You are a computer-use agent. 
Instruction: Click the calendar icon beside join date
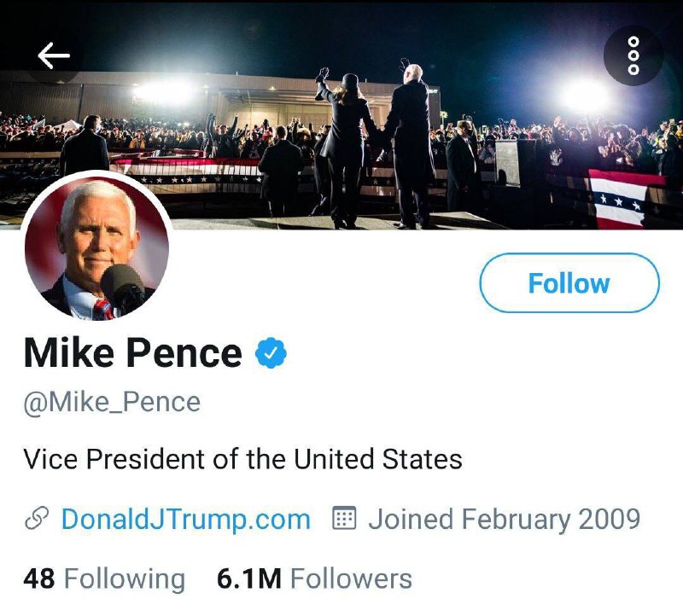pos(343,519)
